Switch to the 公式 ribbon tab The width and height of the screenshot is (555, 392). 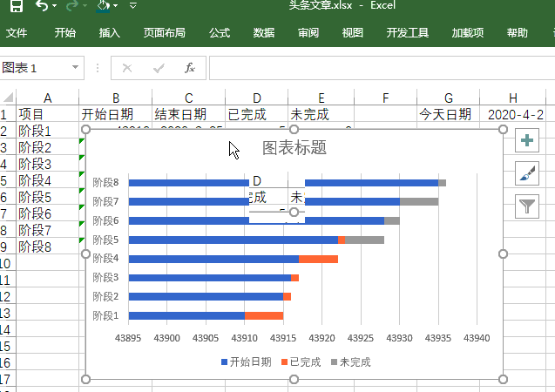click(220, 33)
